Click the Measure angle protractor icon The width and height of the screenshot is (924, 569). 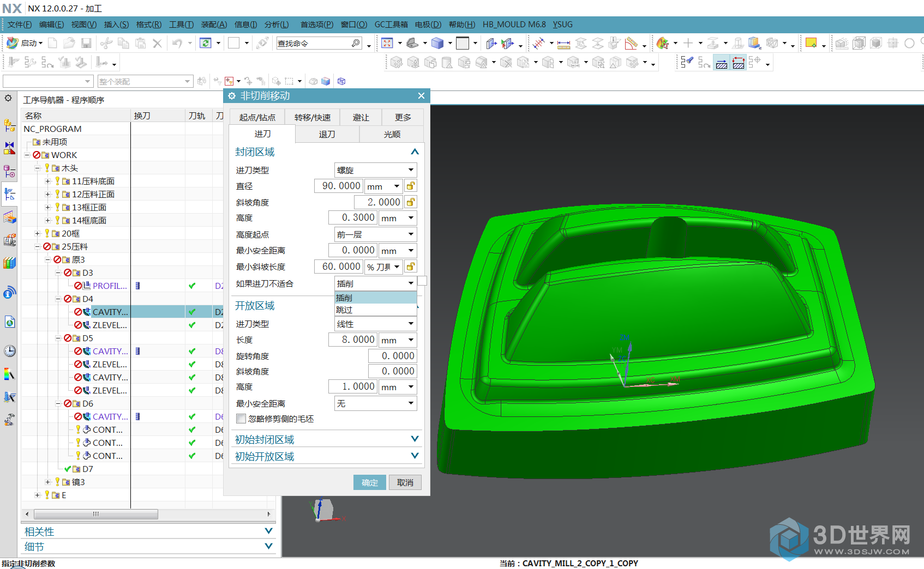632,44
